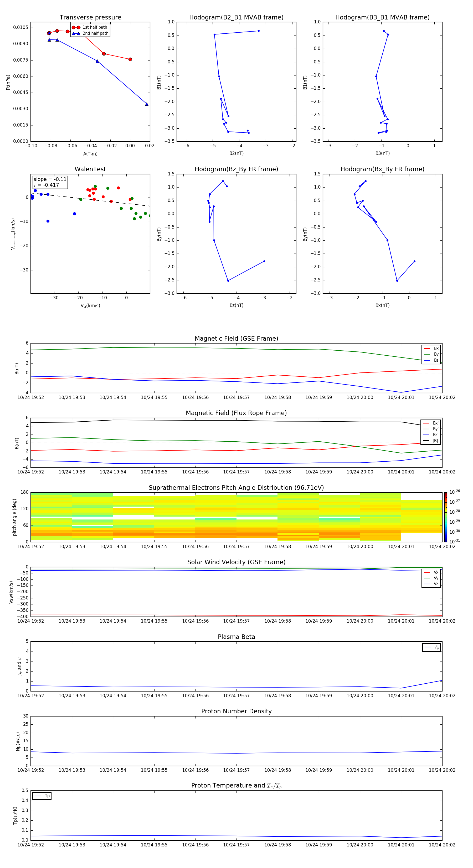Screen dimensions: 473x868
Task: Click the 'Hodogram(B2_B1 MVAB frame)' title
Action: (x=236, y=18)
